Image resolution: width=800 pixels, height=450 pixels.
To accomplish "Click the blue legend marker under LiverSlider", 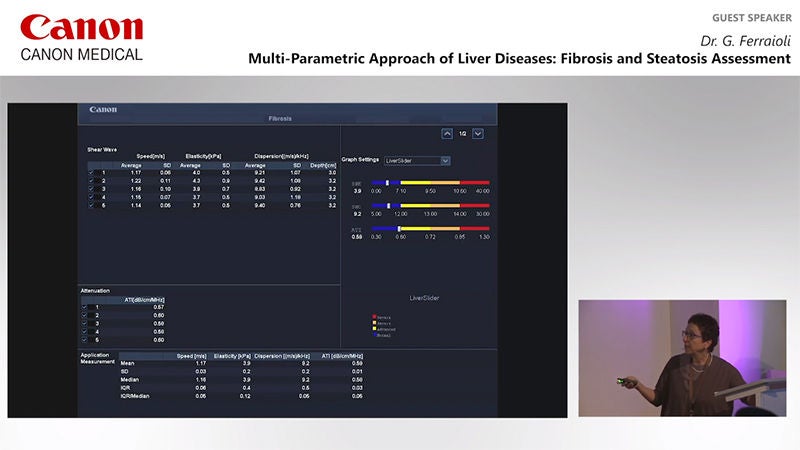I will coord(374,335).
